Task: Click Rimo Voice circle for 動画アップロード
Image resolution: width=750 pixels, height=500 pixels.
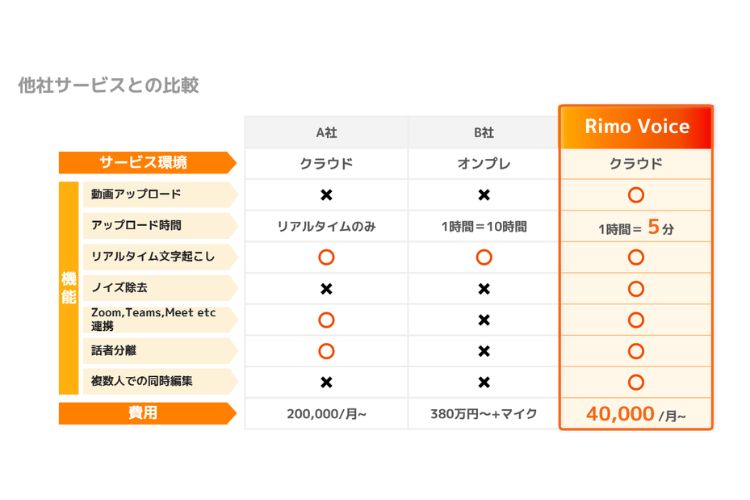Action: pyautogui.click(x=636, y=195)
